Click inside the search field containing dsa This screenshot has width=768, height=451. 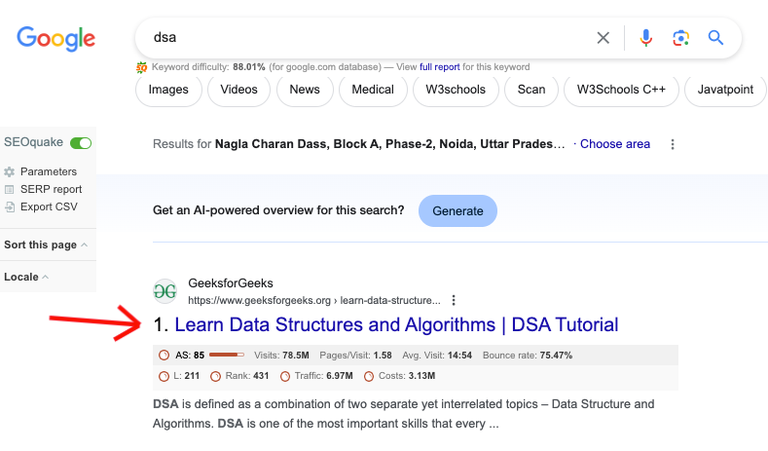(x=360, y=38)
